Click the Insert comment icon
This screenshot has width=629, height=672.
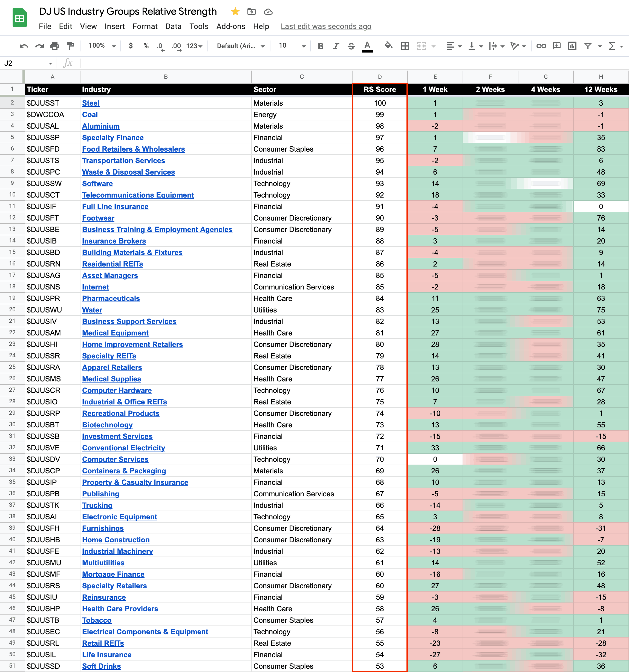[557, 46]
